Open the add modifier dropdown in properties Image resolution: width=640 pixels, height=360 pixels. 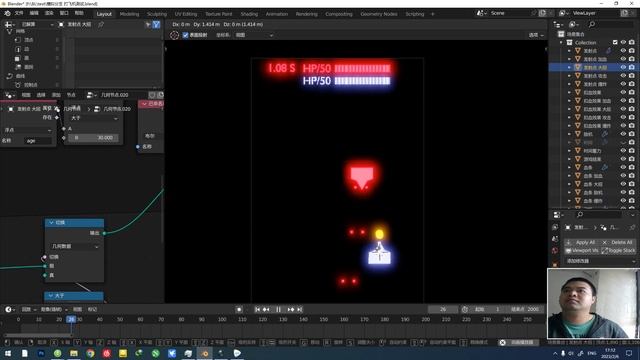(x=600, y=261)
